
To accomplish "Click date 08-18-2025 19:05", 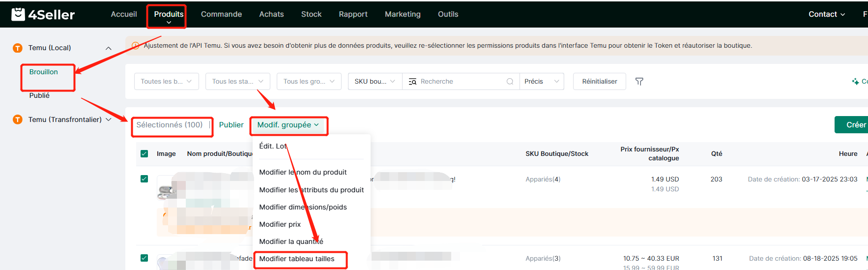I will coord(830,259).
